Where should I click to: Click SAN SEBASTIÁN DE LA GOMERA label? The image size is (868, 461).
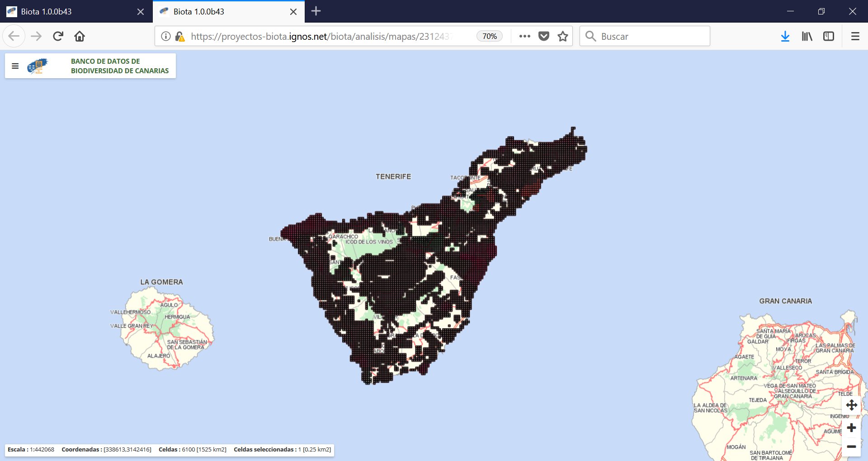tap(187, 345)
